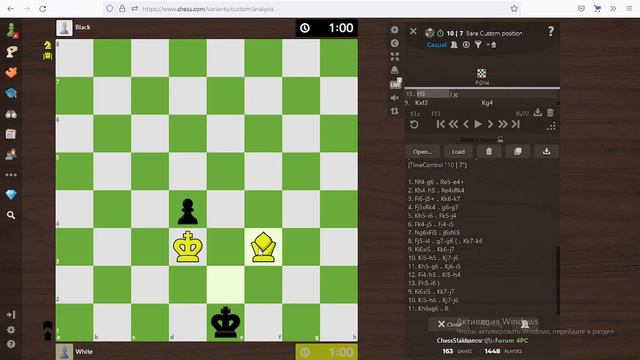Click the dice variant icon in panel header
The image size is (640, 360).
click(x=429, y=33)
